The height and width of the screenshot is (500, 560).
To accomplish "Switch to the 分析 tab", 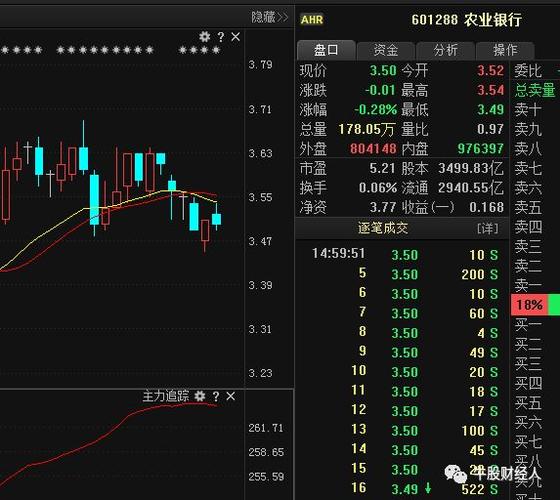I will click(x=445, y=50).
